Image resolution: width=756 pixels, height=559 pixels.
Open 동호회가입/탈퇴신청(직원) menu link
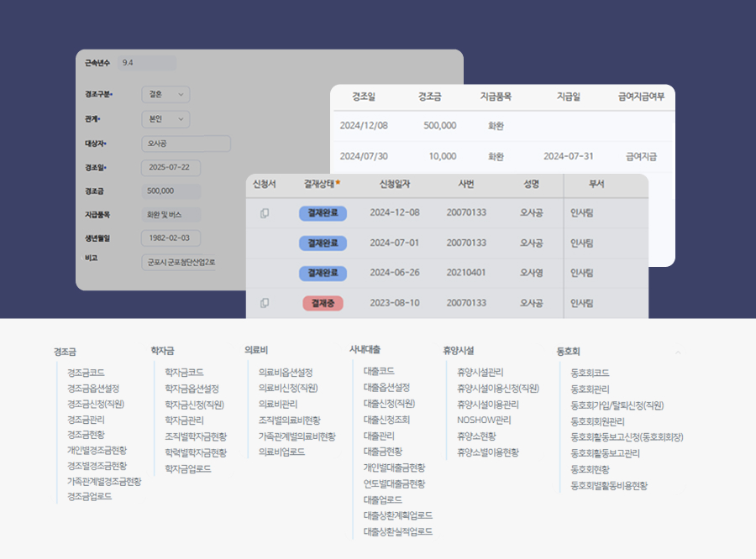[x=617, y=405]
